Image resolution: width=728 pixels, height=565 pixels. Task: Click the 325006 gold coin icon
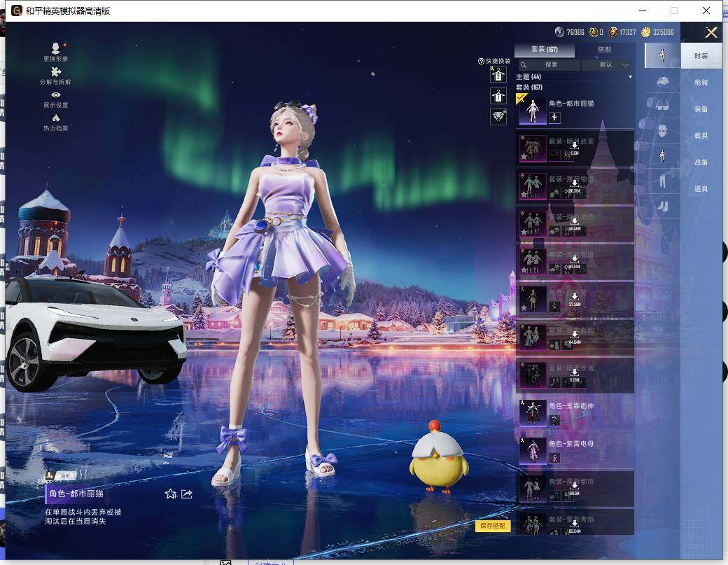click(x=646, y=32)
